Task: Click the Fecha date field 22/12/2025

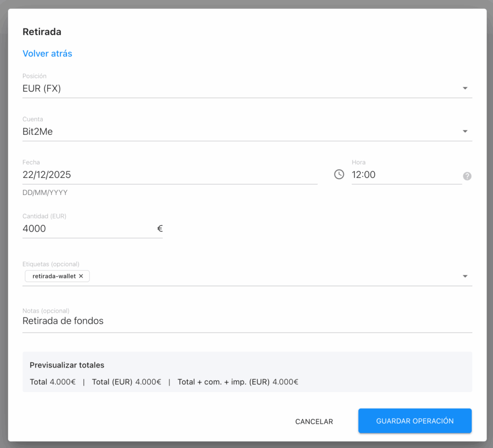Action: click(x=169, y=175)
